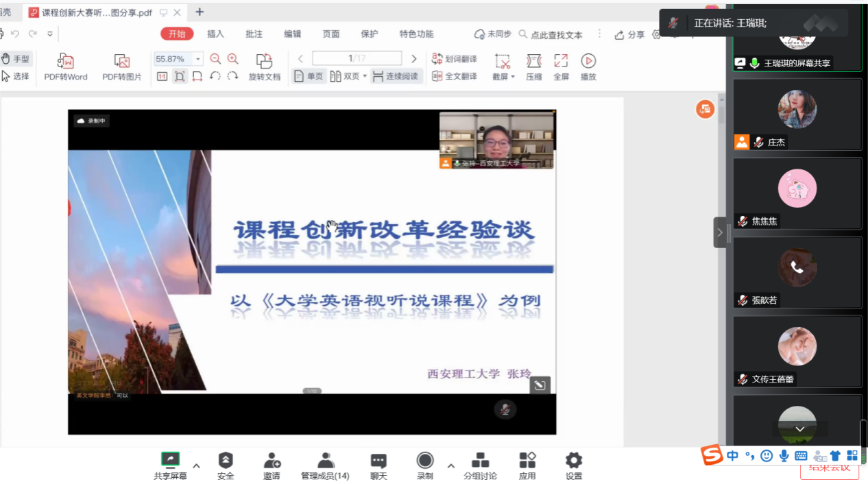Click the redo arrow in quick toolbar
The image size is (868, 484).
[x=33, y=34]
